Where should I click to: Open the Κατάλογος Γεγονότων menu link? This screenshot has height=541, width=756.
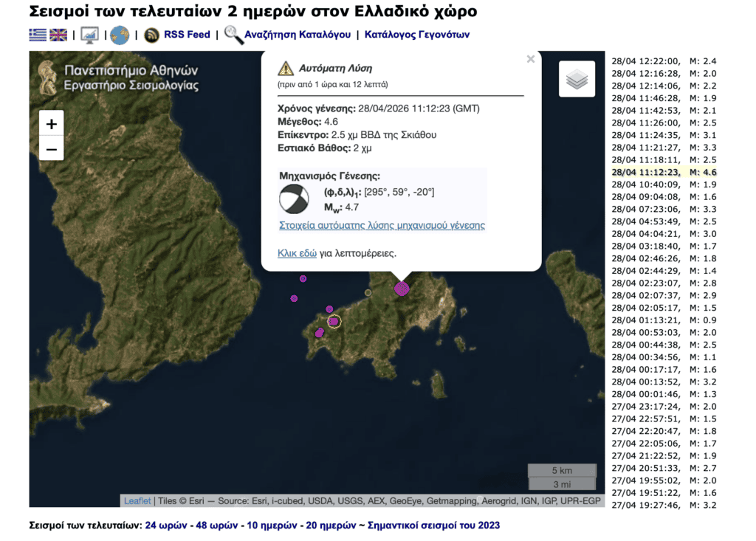point(416,35)
